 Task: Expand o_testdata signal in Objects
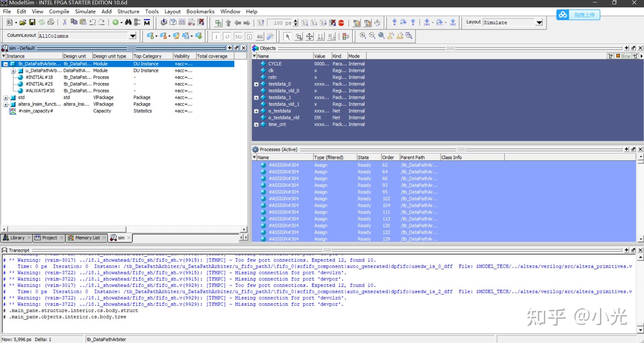pos(256,111)
